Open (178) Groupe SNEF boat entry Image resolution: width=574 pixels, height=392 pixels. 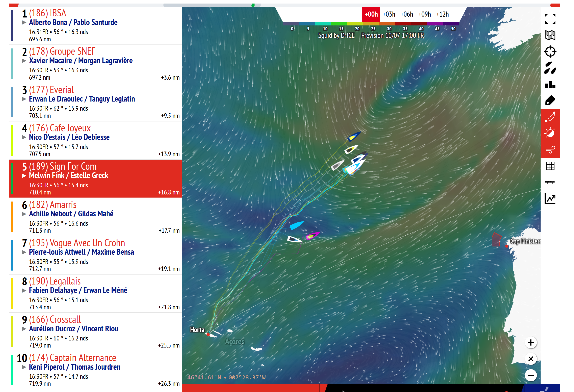pyautogui.click(x=95, y=64)
